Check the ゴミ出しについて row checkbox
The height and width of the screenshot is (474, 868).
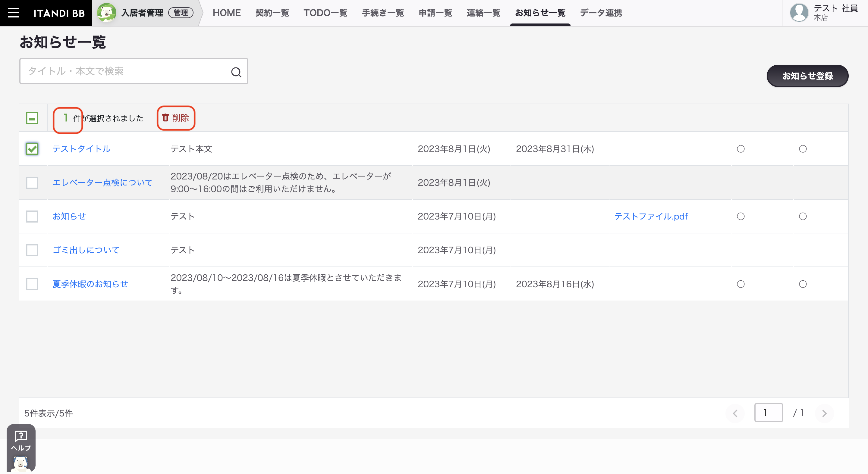[32, 250]
